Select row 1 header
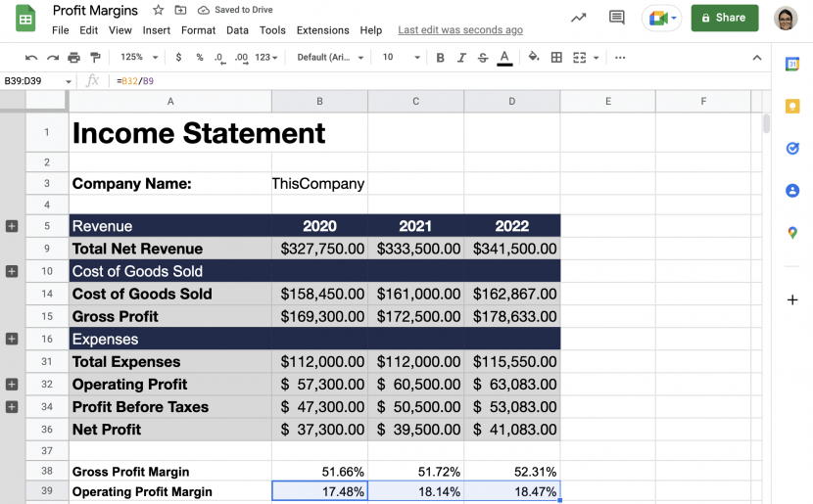 pyautogui.click(x=47, y=132)
